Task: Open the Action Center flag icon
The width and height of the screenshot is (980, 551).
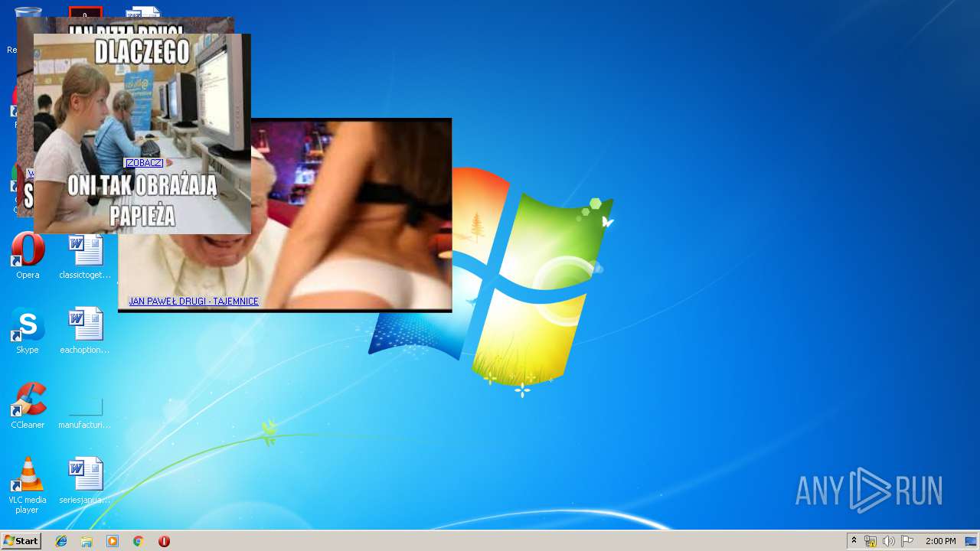Action: pyautogui.click(x=907, y=541)
